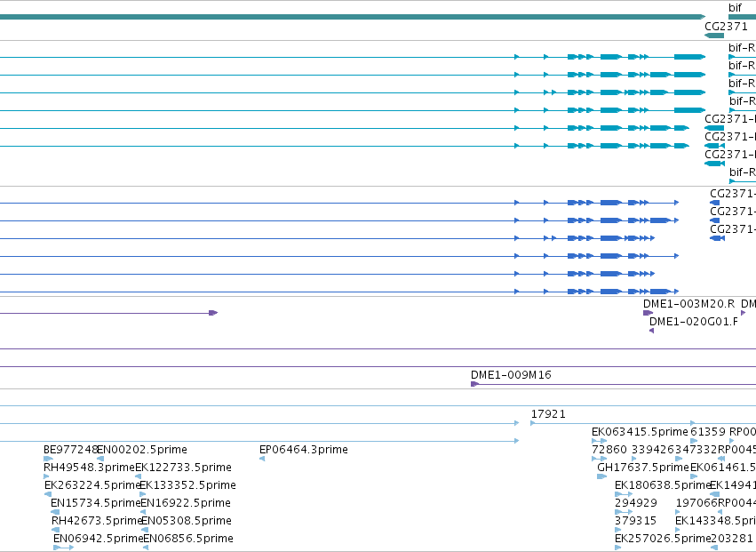Click the RH42673.5prime label

(x=97, y=521)
